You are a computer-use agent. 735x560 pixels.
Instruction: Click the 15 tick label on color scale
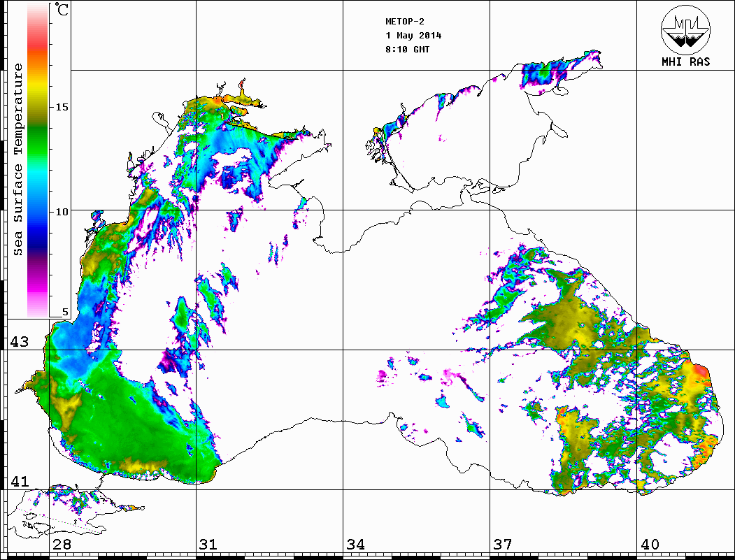62,107
